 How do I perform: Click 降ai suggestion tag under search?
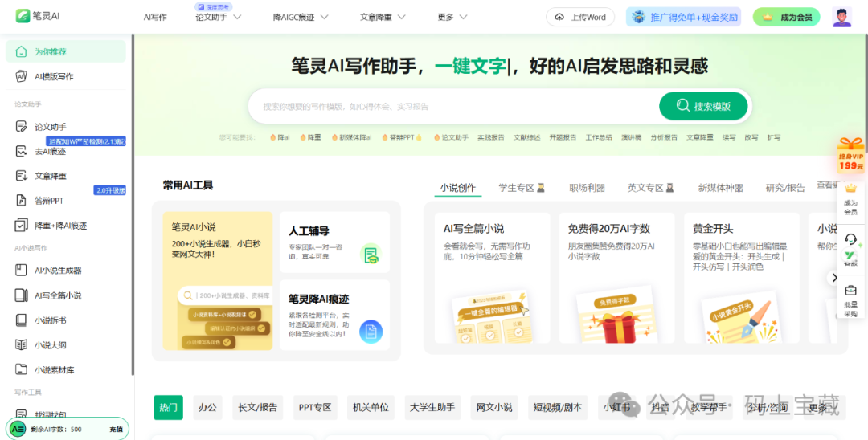(x=280, y=137)
